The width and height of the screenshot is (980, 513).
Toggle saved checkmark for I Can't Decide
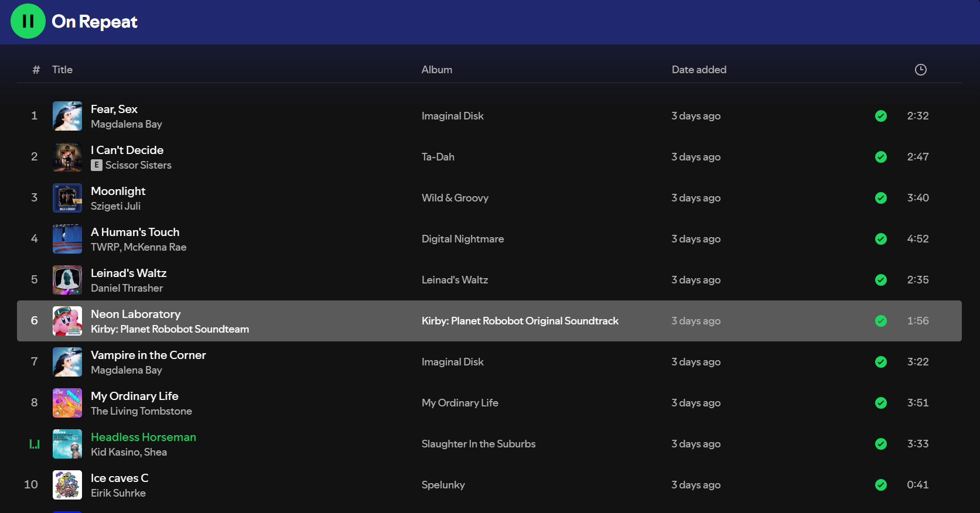881,157
